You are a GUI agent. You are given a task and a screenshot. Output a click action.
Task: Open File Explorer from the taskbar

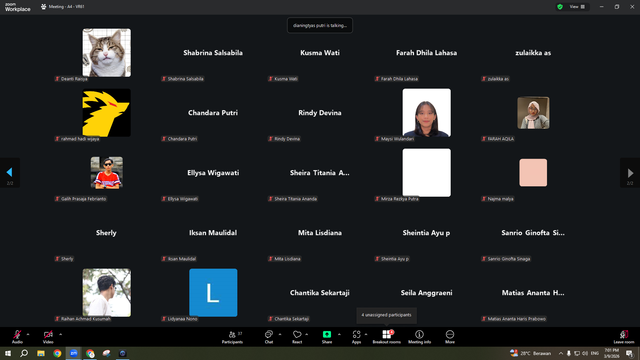tap(41, 353)
